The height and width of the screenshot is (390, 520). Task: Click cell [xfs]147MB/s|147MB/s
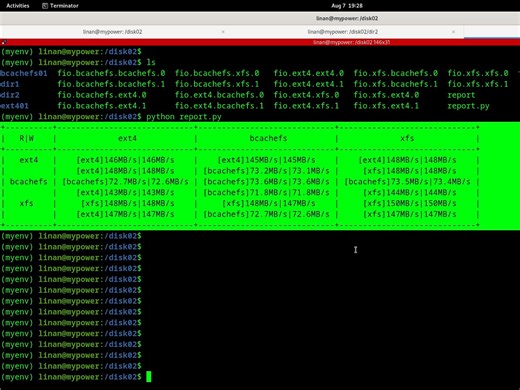[x=410, y=214]
